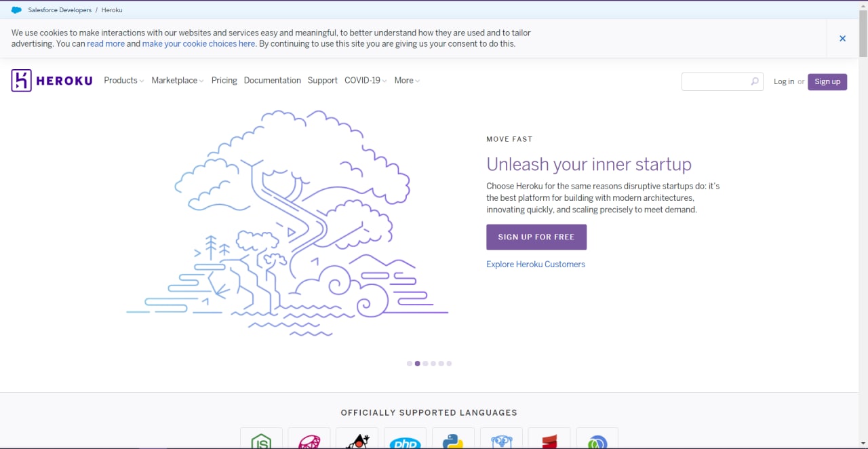The width and height of the screenshot is (868, 449).
Task: Click the "OFFICIALLY SUPPORTED LANGUAGES" heading
Action: (x=429, y=412)
